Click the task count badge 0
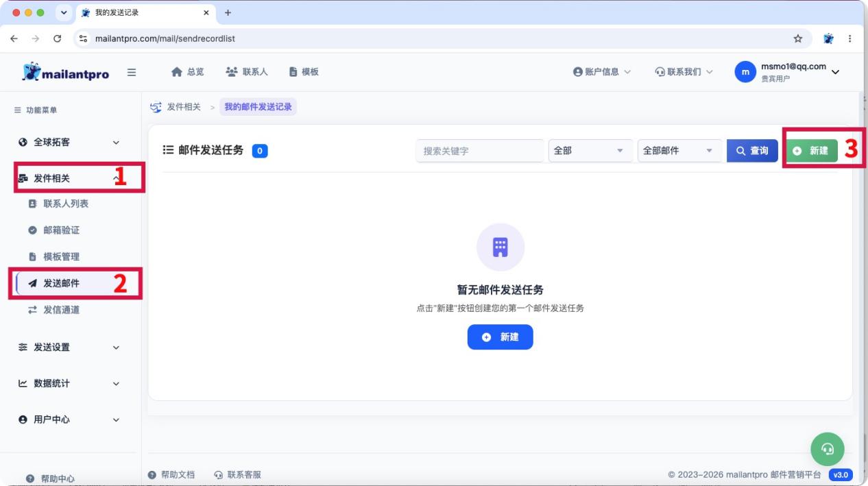 coord(260,151)
